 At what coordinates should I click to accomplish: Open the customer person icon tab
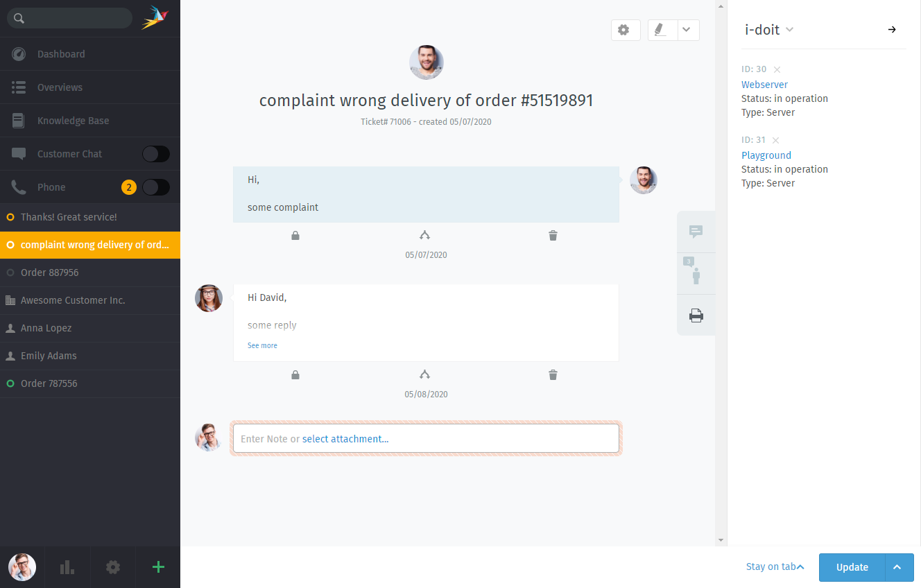(x=696, y=273)
